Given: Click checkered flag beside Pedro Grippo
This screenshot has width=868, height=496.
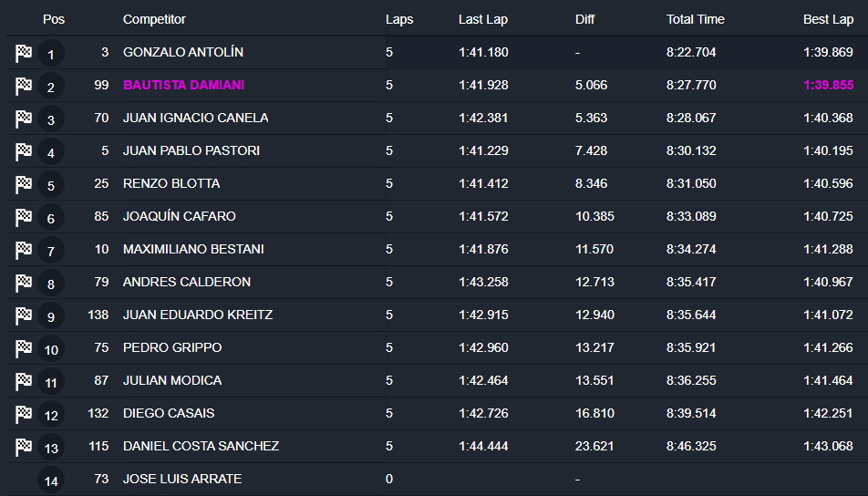Looking at the screenshot, I should click(24, 349).
